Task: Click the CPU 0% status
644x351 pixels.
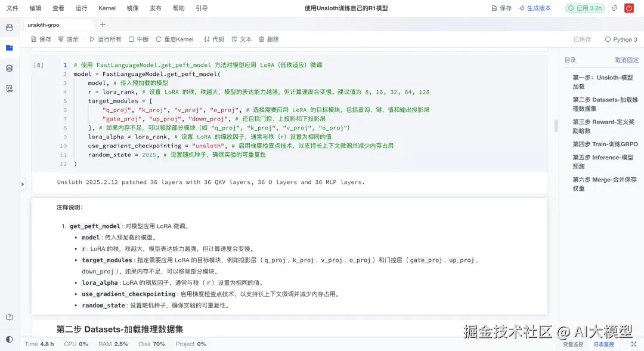Action: pyautogui.click(x=76, y=344)
